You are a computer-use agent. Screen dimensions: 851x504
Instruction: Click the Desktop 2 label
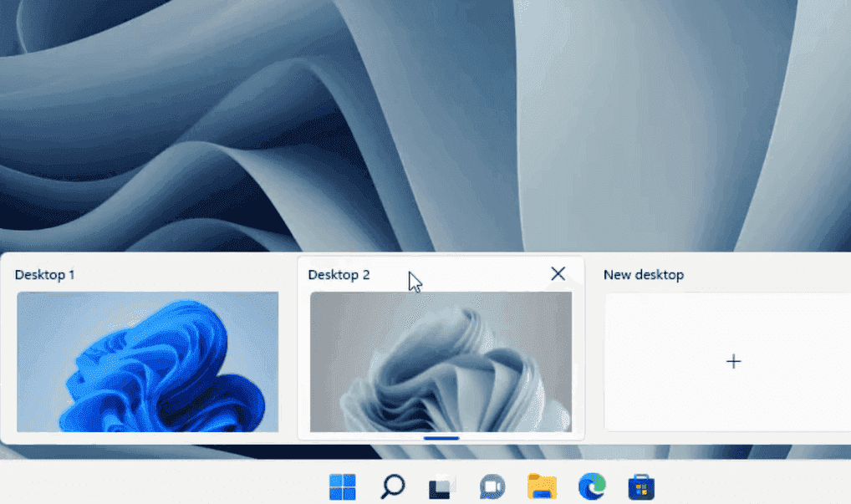339,275
